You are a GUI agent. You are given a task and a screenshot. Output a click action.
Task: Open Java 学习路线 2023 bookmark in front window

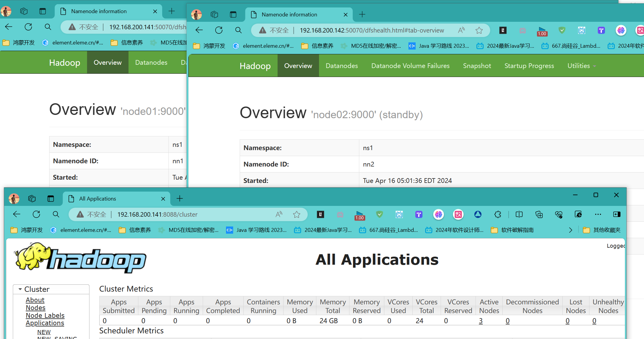256,230
